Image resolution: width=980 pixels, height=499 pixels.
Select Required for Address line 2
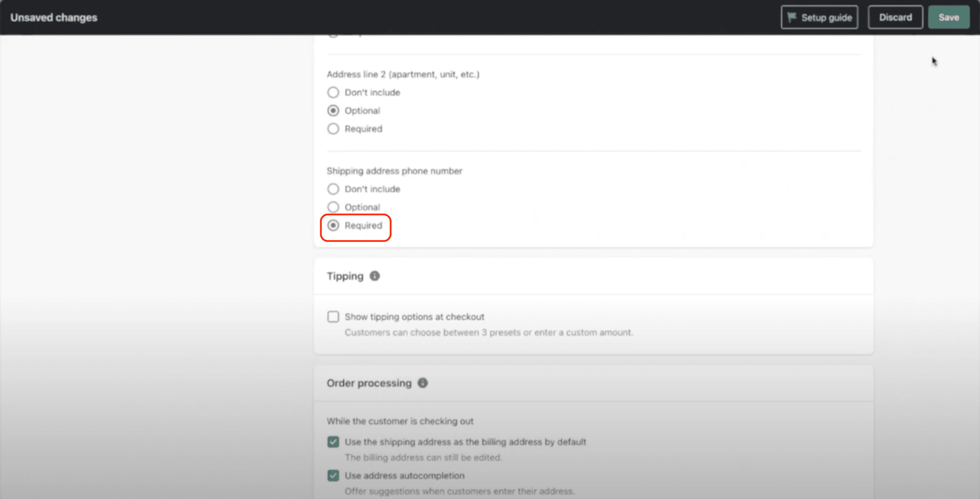333,129
